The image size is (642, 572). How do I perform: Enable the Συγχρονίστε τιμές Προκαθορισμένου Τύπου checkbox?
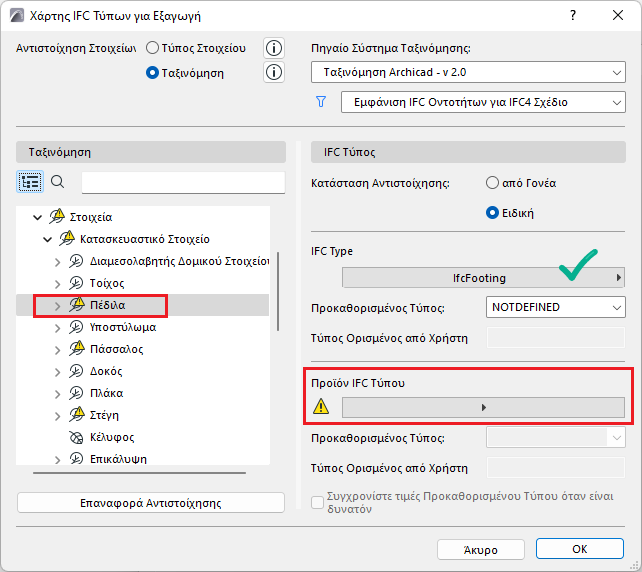(319, 501)
